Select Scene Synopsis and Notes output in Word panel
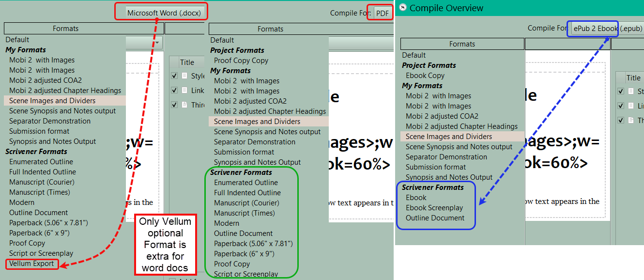Image resolution: width=644 pixels, height=280 pixels. pos(62,111)
